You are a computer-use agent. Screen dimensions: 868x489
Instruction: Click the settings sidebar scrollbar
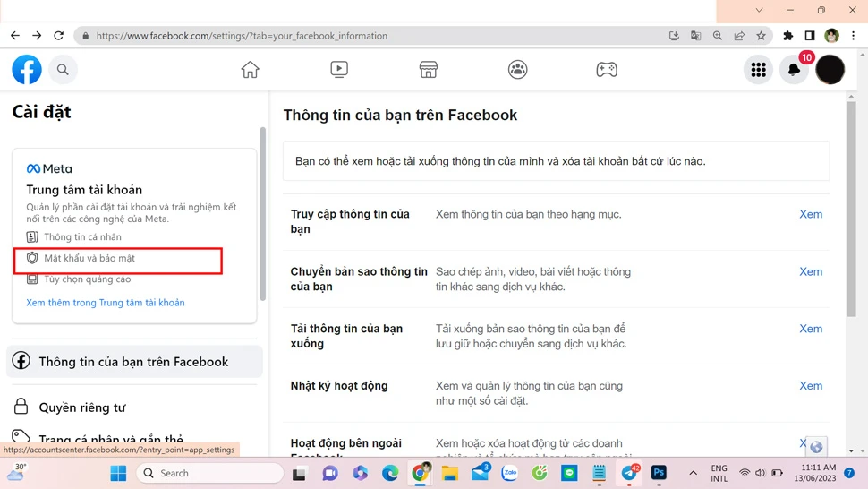click(x=262, y=214)
